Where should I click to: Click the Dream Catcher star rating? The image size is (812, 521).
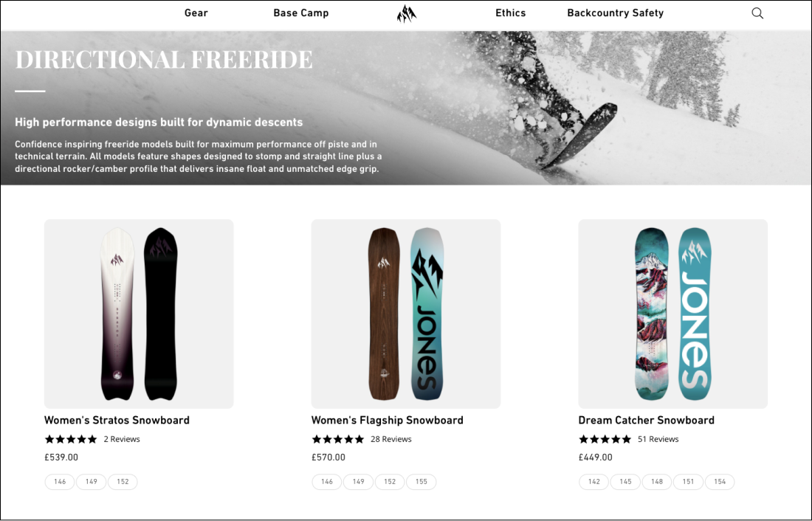[x=605, y=439]
